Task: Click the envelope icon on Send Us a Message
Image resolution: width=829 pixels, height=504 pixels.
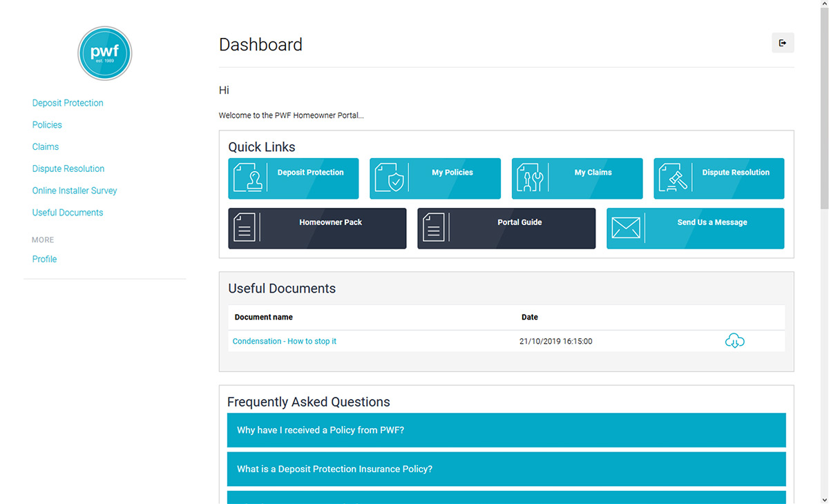Action: click(x=626, y=229)
